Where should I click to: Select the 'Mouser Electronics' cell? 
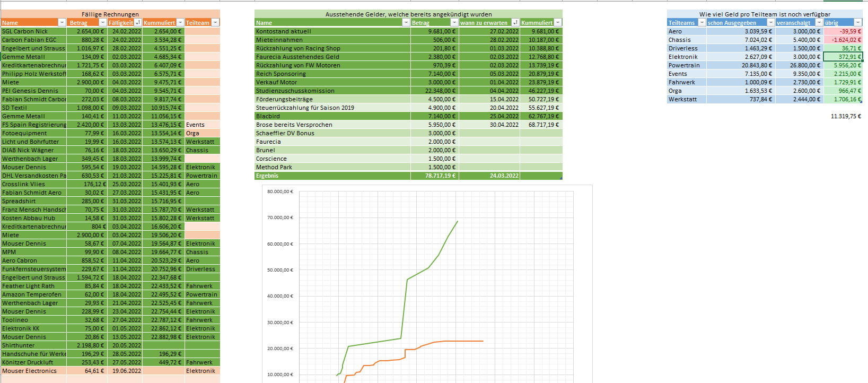tap(33, 371)
